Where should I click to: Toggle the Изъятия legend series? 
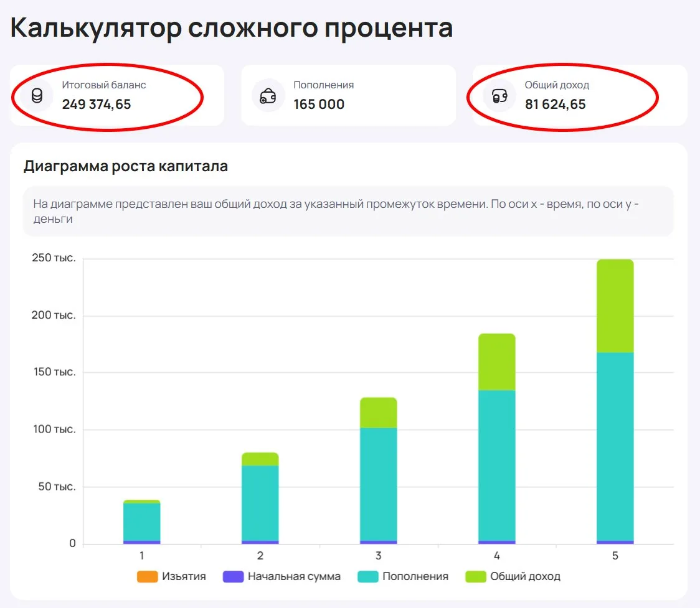(x=171, y=576)
